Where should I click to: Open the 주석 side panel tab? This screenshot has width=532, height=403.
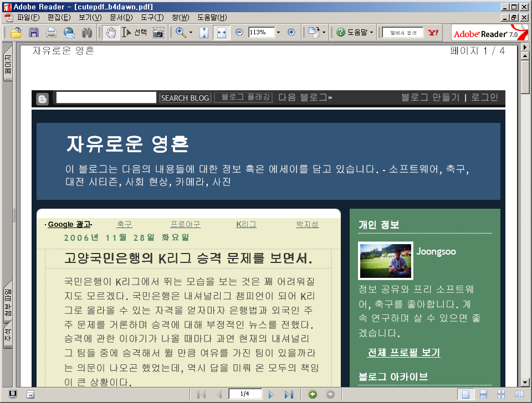[x=8, y=335]
